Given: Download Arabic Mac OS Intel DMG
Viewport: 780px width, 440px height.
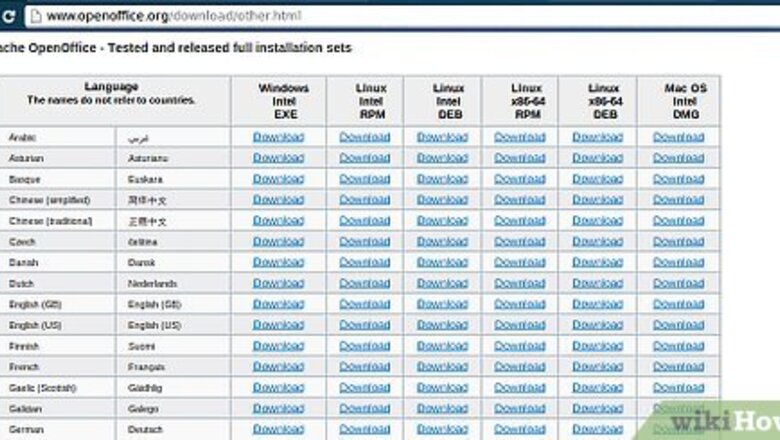Looking at the screenshot, I should [679, 137].
